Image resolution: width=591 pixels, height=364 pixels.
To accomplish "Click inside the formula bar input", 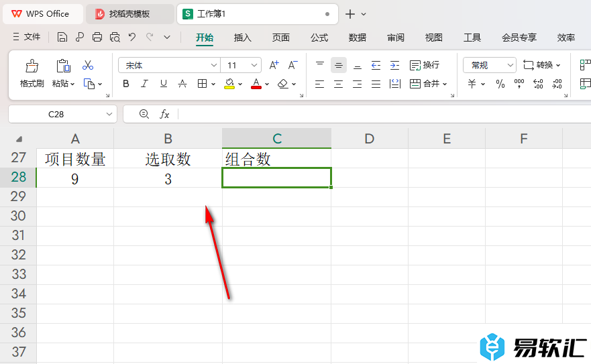I will 384,114.
